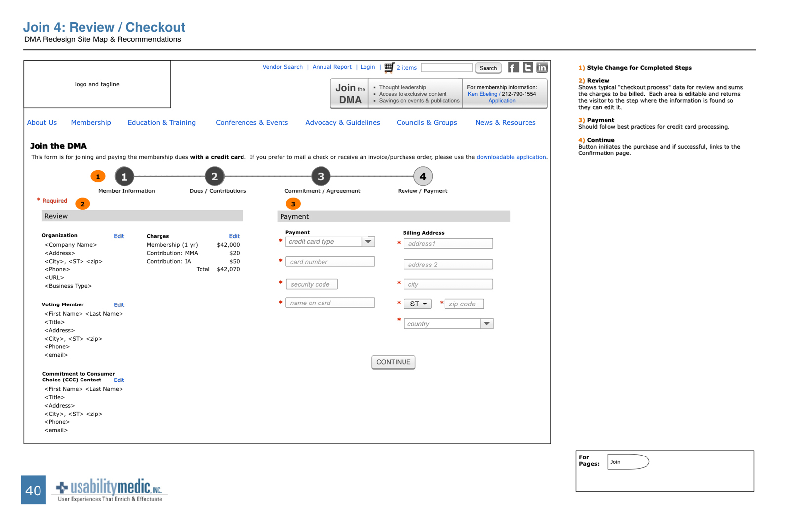This screenshot has width=809, height=532.
Task: Open Advocacy & Guidelines menu
Action: point(343,123)
